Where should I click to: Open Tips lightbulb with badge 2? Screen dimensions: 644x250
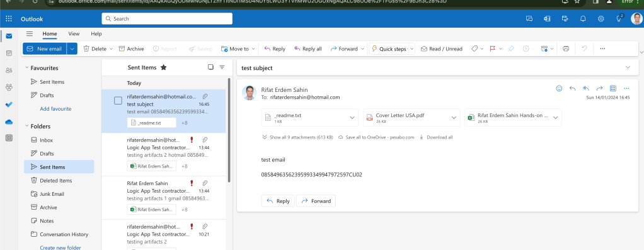[x=619, y=18]
